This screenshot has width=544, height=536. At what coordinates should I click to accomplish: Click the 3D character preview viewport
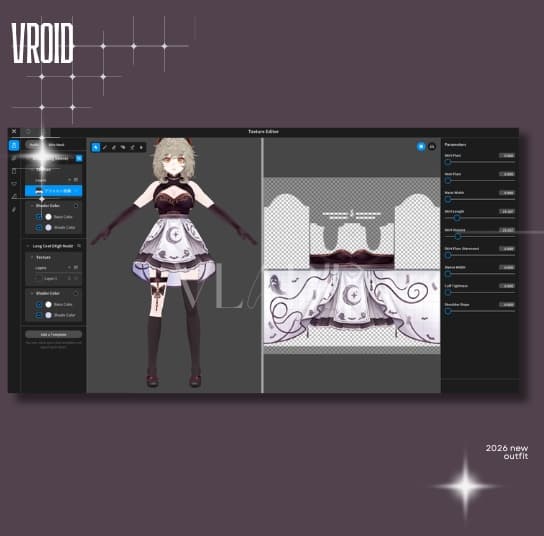(173, 265)
